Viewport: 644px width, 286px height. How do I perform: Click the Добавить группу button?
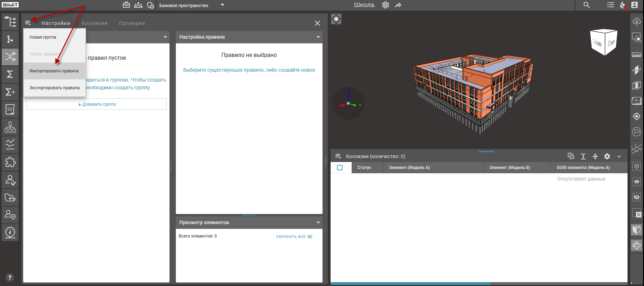[97, 104]
